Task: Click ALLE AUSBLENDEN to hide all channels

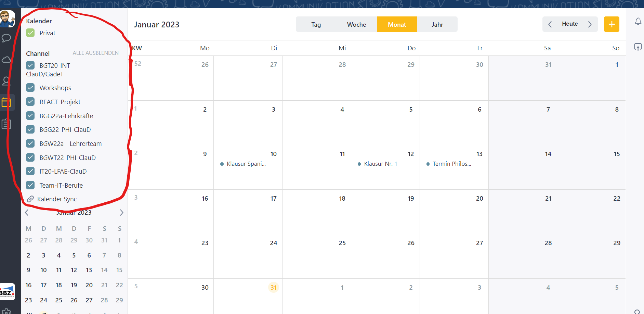Action: [x=95, y=53]
